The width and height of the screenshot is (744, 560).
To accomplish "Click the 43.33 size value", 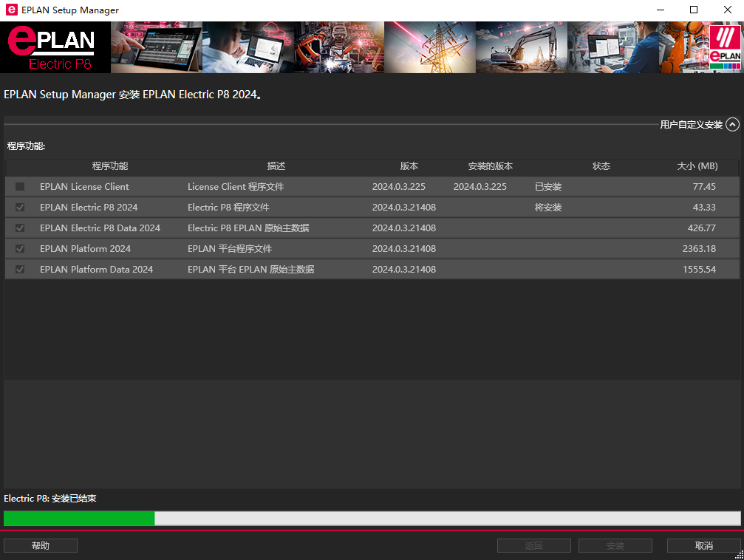I will tap(703, 208).
